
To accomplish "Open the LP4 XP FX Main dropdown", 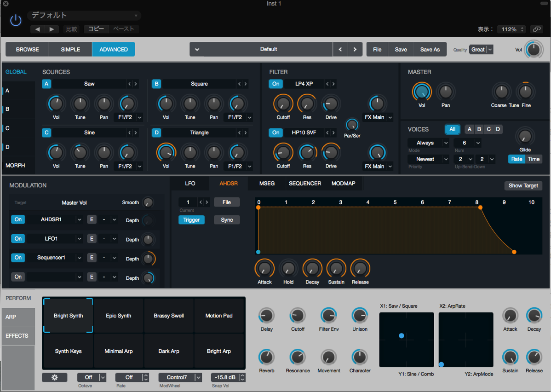I will point(378,117).
